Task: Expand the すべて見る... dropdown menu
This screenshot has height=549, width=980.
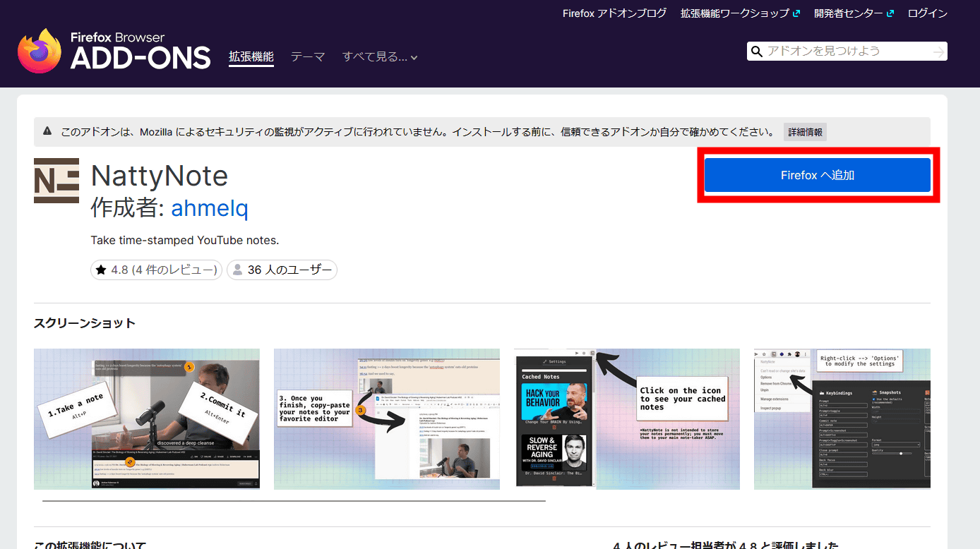Action: coord(380,57)
